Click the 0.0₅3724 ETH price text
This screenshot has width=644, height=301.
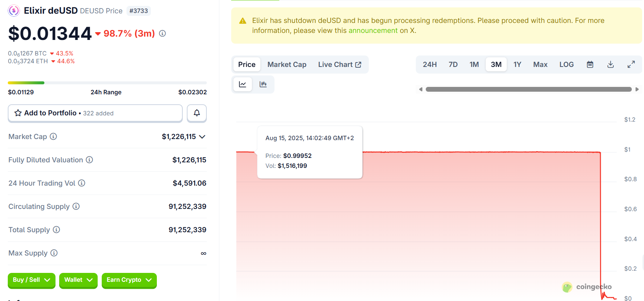point(28,61)
